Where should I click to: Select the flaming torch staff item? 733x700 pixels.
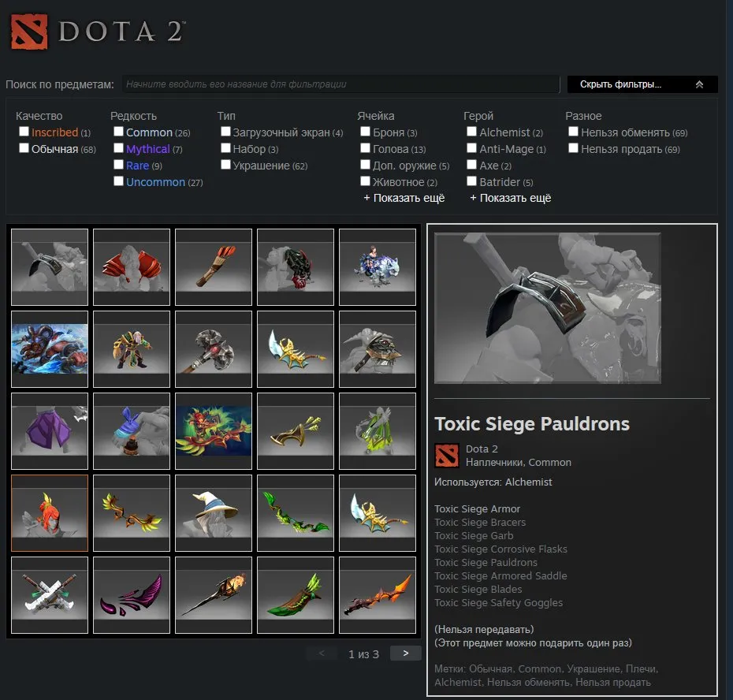(x=213, y=595)
